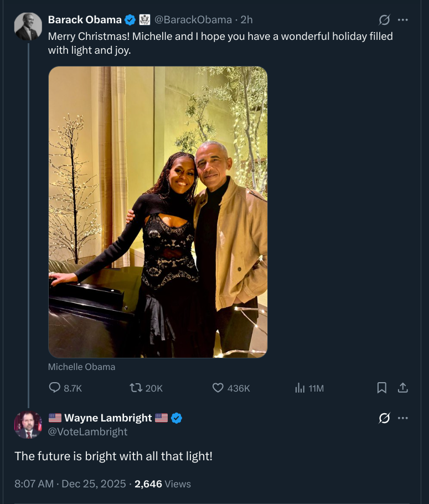Click the Michelle Obama photo tag
The height and width of the screenshot is (504, 429).
[x=81, y=367]
